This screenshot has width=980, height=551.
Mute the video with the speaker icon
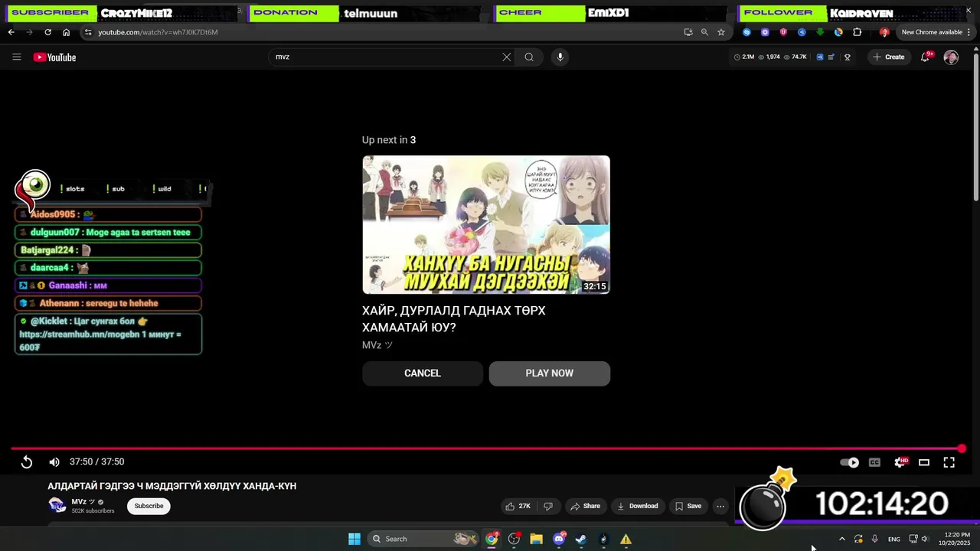tap(54, 462)
